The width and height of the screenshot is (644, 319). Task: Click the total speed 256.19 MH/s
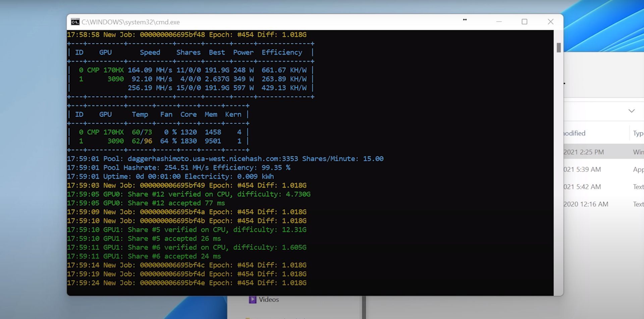150,88
